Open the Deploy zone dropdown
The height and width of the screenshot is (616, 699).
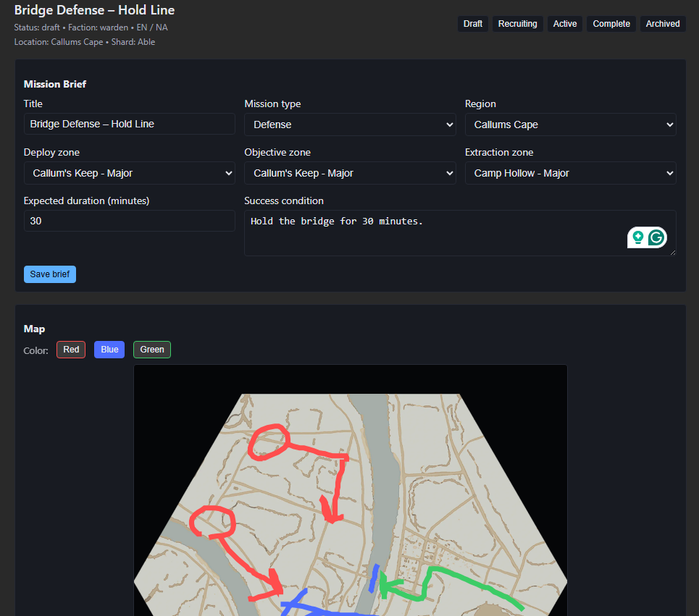tap(129, 172)
